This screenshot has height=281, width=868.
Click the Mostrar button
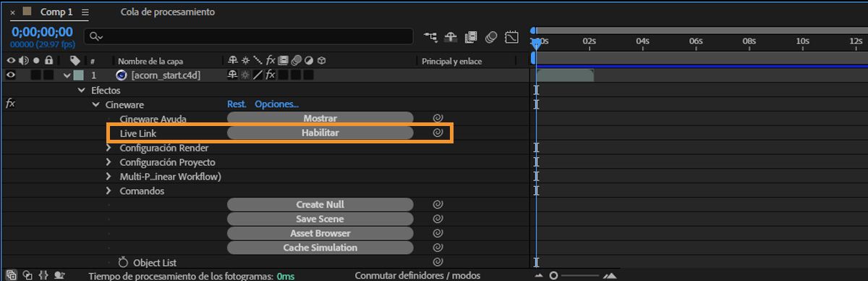pyautogui.click(x=320, y=118)
